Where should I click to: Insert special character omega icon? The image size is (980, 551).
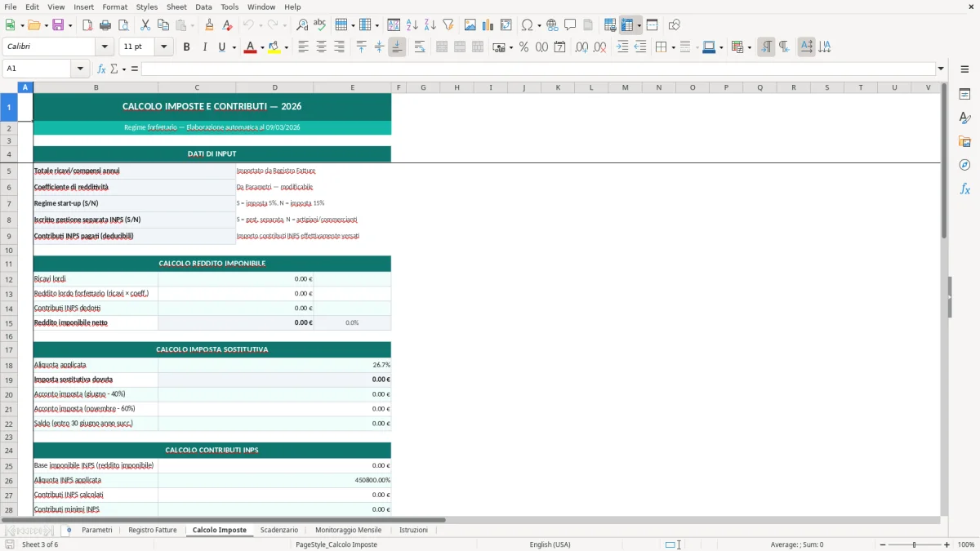click(x=527, y=25)
